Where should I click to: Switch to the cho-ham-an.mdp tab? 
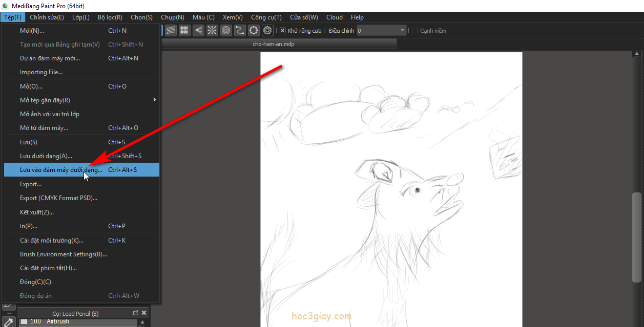tap(274, 44)
